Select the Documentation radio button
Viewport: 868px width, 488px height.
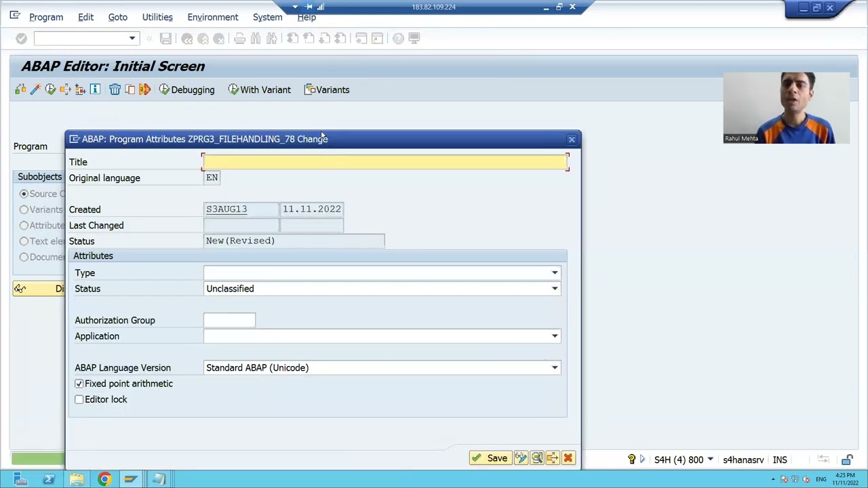click(24, 257)
